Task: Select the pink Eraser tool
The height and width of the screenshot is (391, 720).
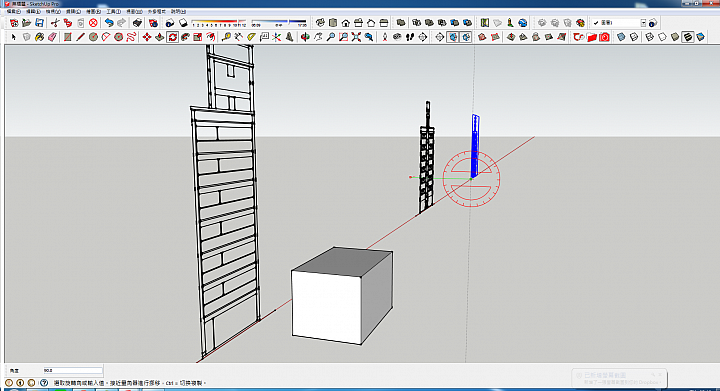Action: (52, 37)
